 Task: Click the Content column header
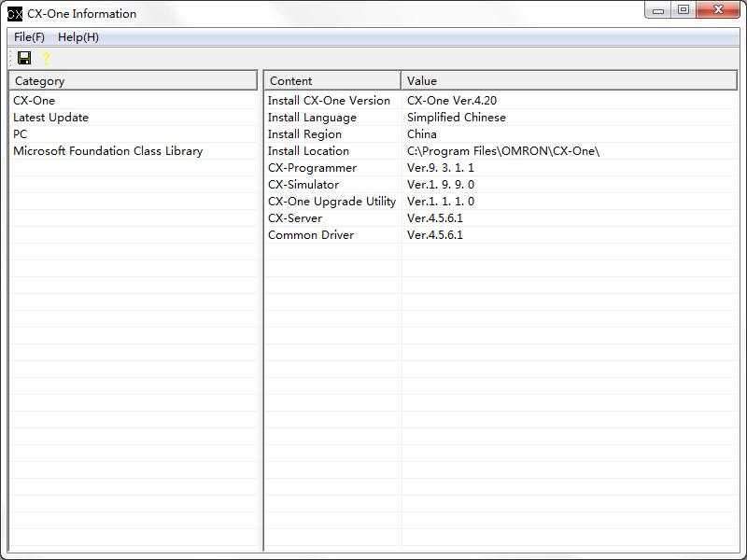coord(331,81)
